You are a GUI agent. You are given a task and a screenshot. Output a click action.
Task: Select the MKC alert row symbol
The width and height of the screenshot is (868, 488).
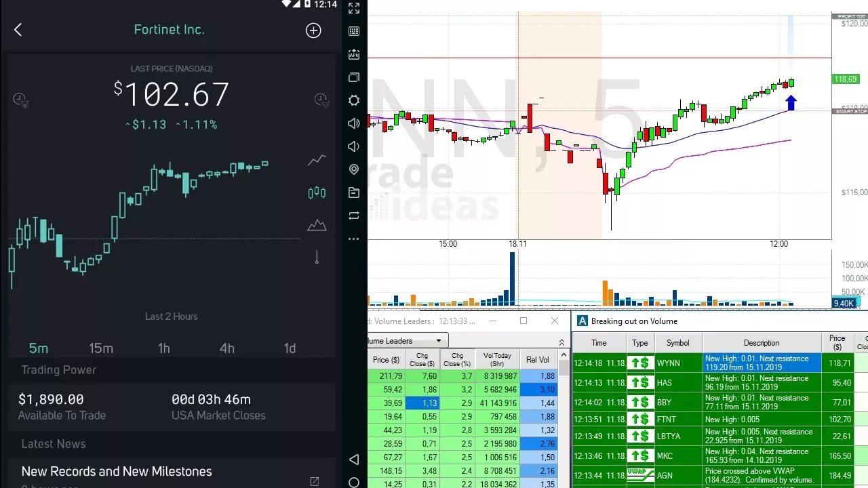[x=665, y=456]
